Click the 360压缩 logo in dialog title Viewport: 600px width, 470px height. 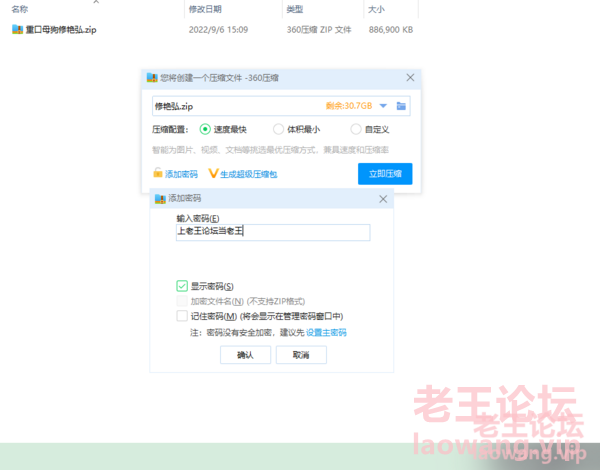(x=152, y=77)
